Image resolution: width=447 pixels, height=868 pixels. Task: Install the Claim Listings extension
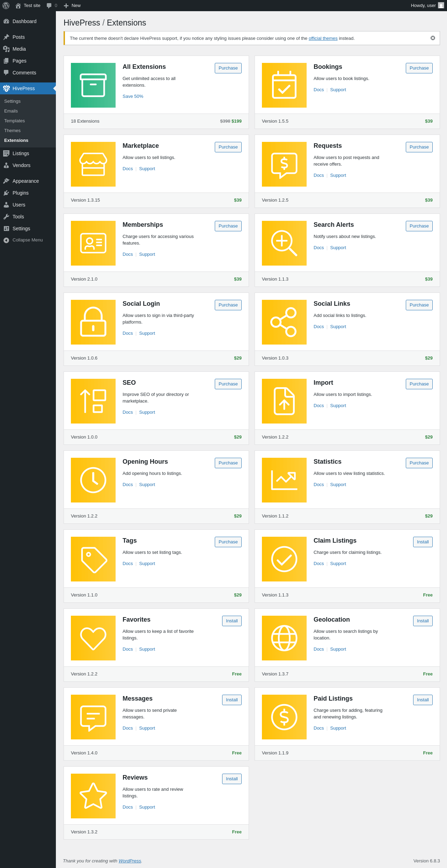point(423,542)
